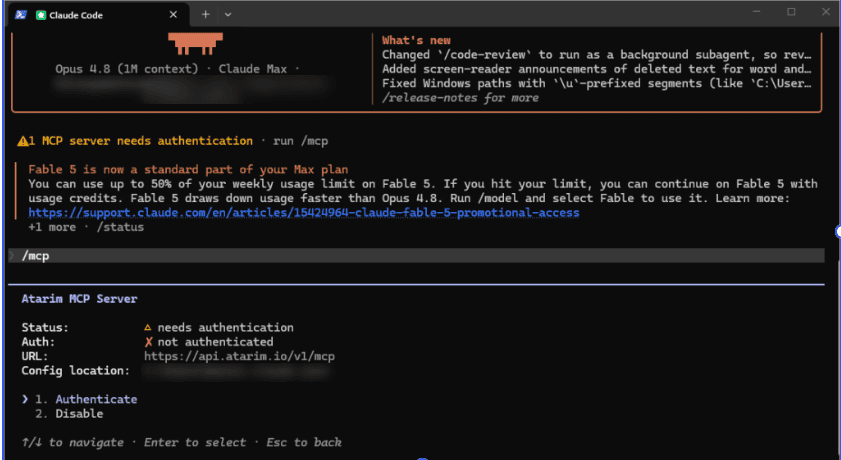Open the Fable 5 promotional access link

pos(304,213)
